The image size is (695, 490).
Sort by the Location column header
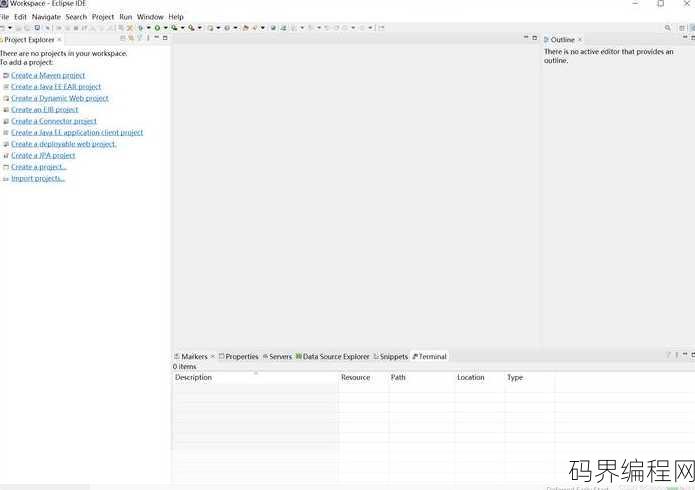click(x=480, y=377)
